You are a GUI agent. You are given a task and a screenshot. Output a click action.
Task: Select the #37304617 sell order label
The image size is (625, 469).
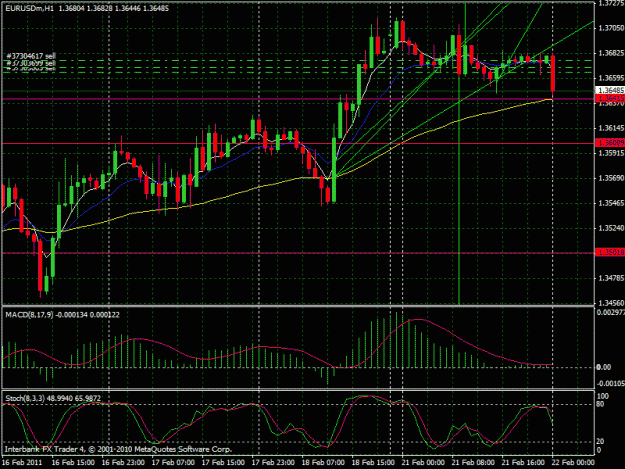[31, 56]
